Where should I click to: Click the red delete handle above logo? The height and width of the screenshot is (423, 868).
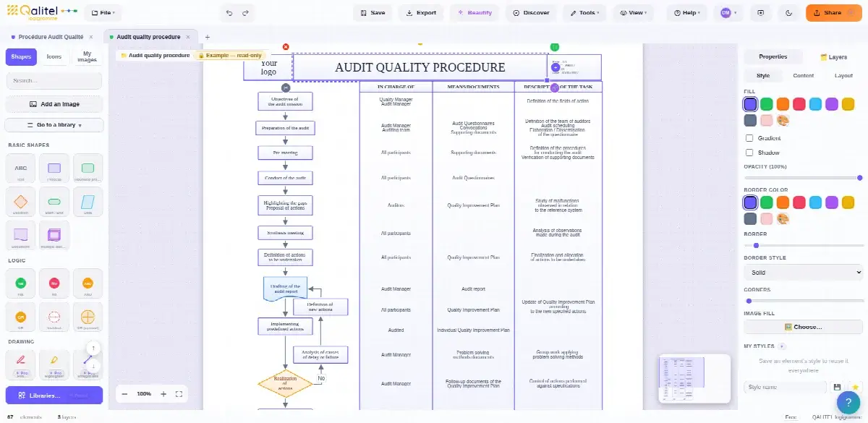coord(286,47)
